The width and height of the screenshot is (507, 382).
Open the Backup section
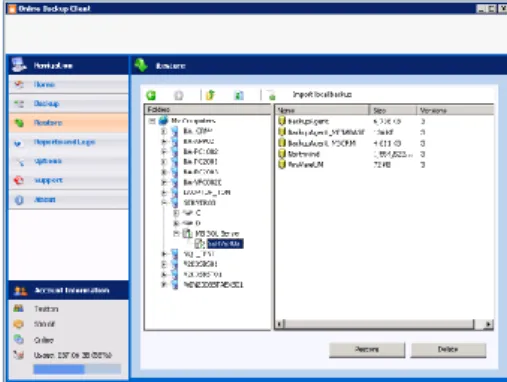click(x=68, y=104)
